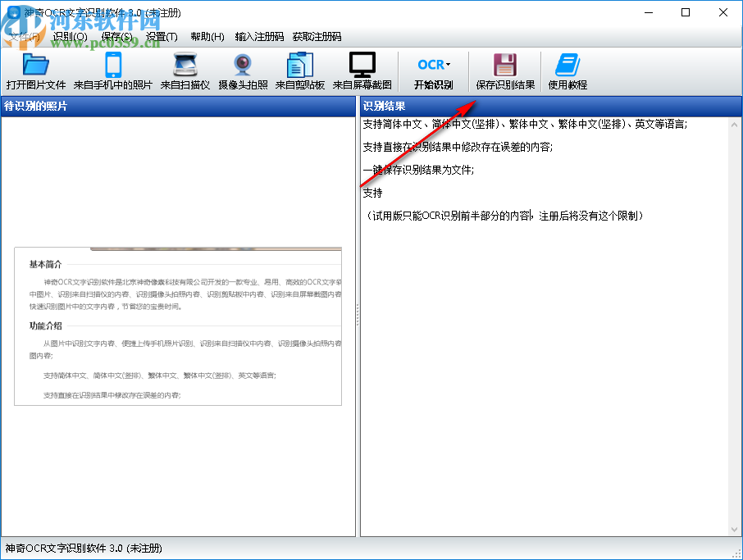Image resolution: width=743 pixels, height=560 pixels.
Task: Maximize the application window
Action: click(x=686, y=13)
